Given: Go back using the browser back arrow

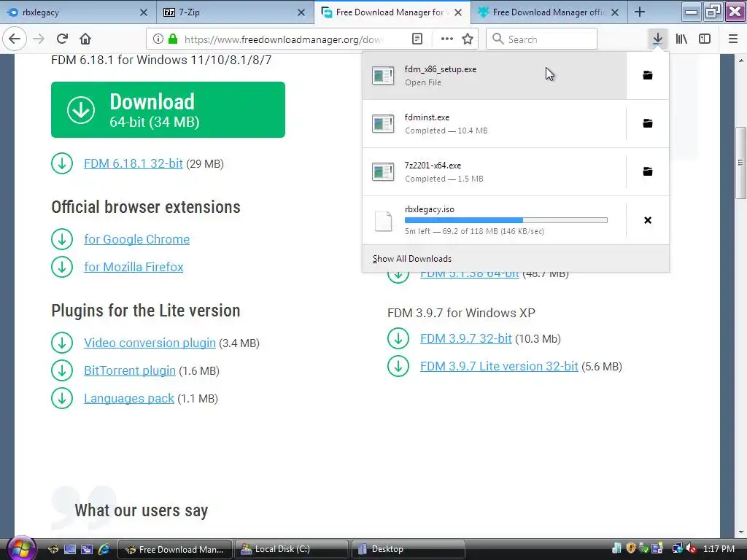Looking at the screenshot, I should click(x=15, y=39).
